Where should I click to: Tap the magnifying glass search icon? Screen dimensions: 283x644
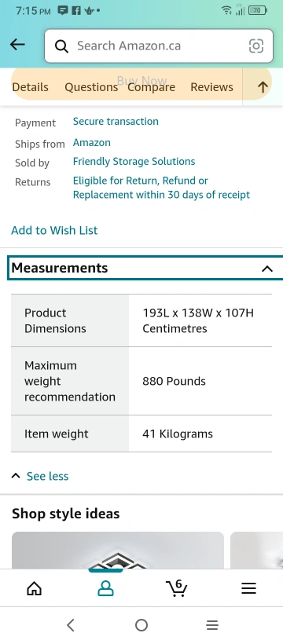61,46
